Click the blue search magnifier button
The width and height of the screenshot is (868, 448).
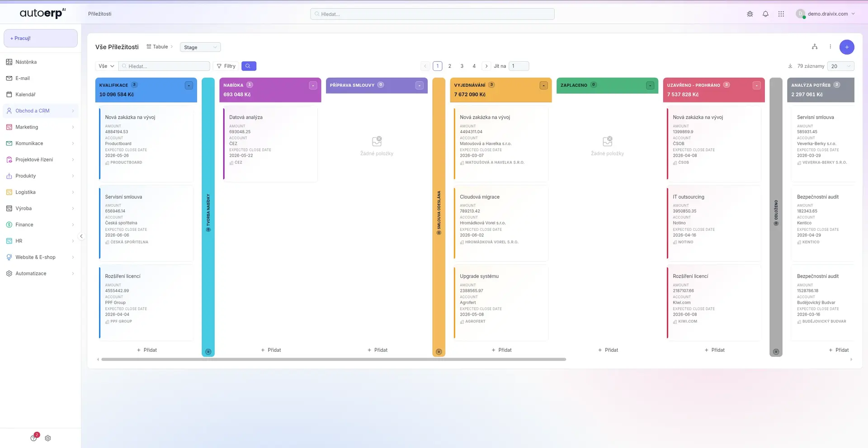[x=249, y=66]
